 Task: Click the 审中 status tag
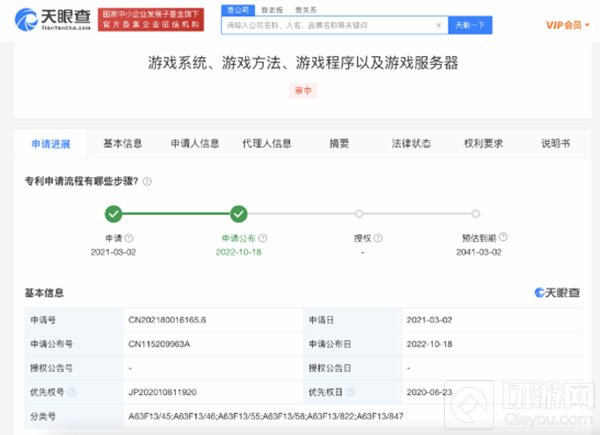coord(301,89)
